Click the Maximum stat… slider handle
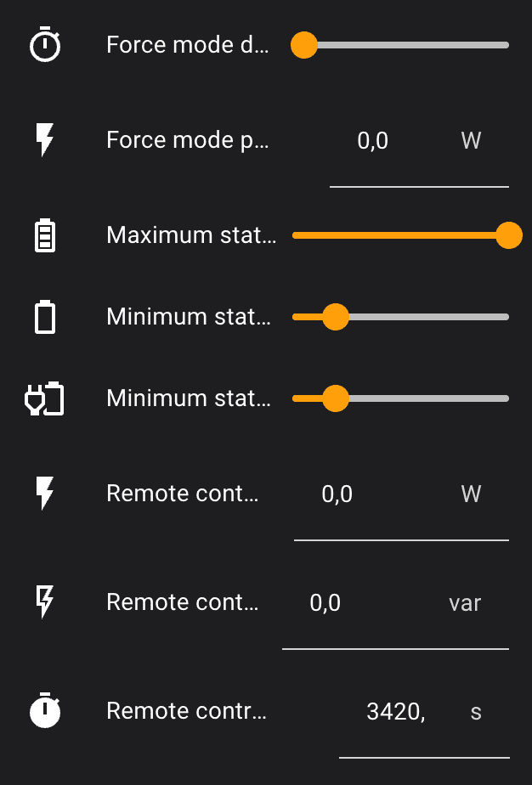Screen dimensions: 532x785 pyautogui.click(x=508, y=235)
